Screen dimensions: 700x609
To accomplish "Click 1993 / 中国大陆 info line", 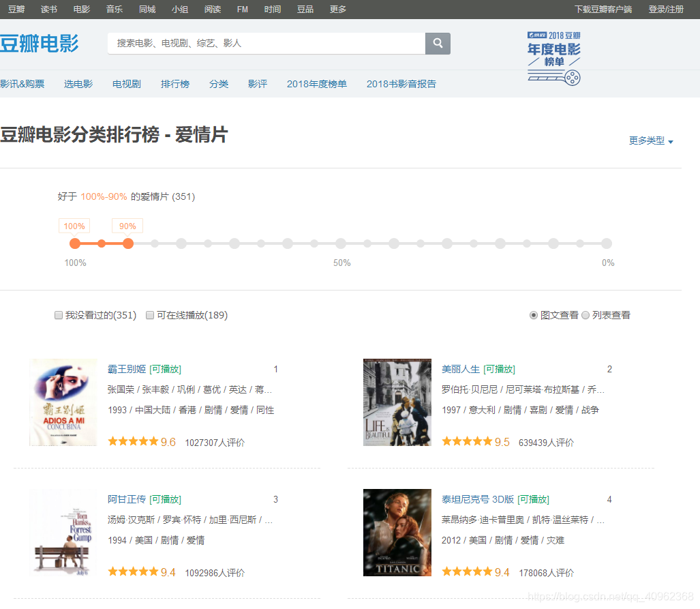I will pyautogui.click(x=191, y=410).
